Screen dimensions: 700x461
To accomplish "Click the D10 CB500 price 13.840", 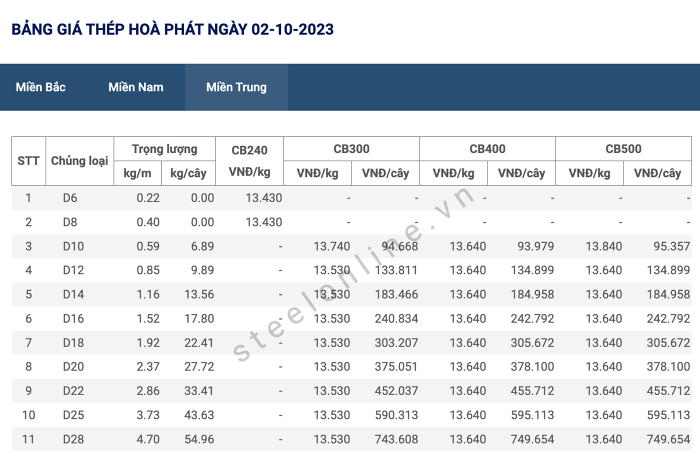I will (604, 246).
